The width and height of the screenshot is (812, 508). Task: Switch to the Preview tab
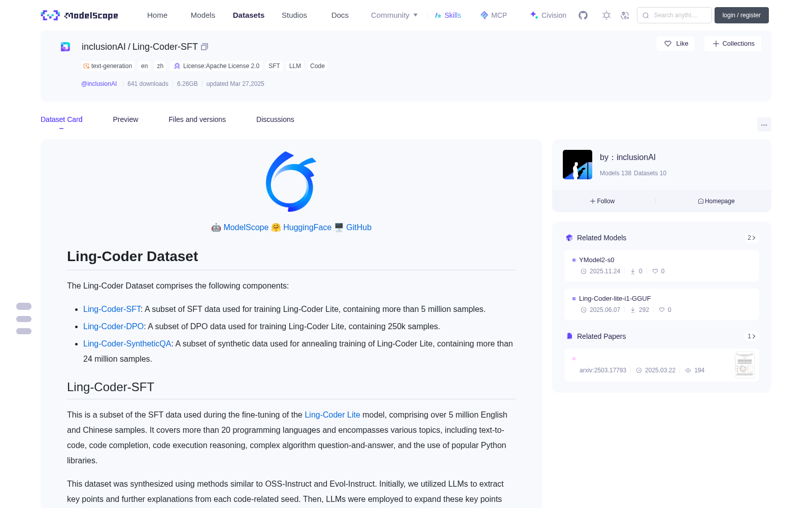point(125,119)
